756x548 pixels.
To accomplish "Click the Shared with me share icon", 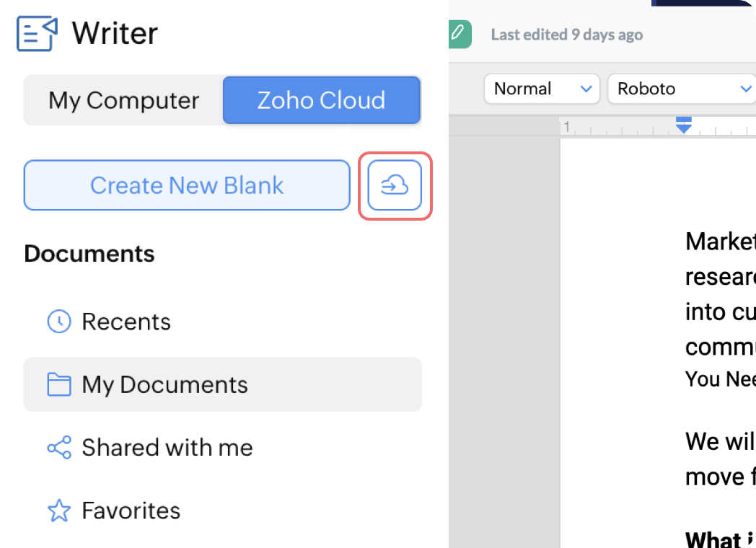I will click(x=58, y=448).
